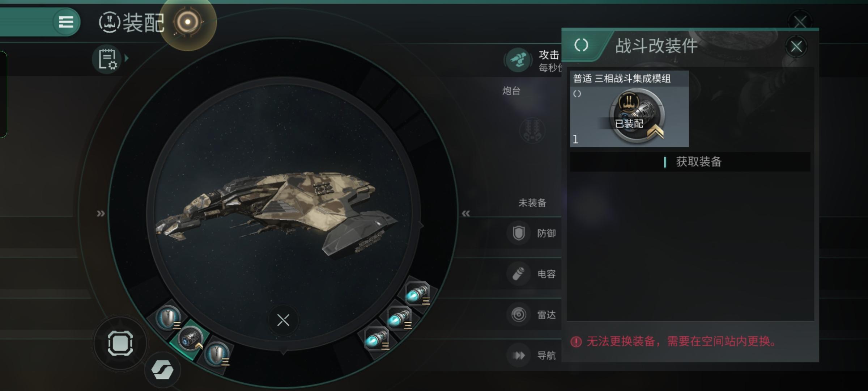Tap the rounded square view button
The width and height of the screenshot is (868, 391).
120,343
